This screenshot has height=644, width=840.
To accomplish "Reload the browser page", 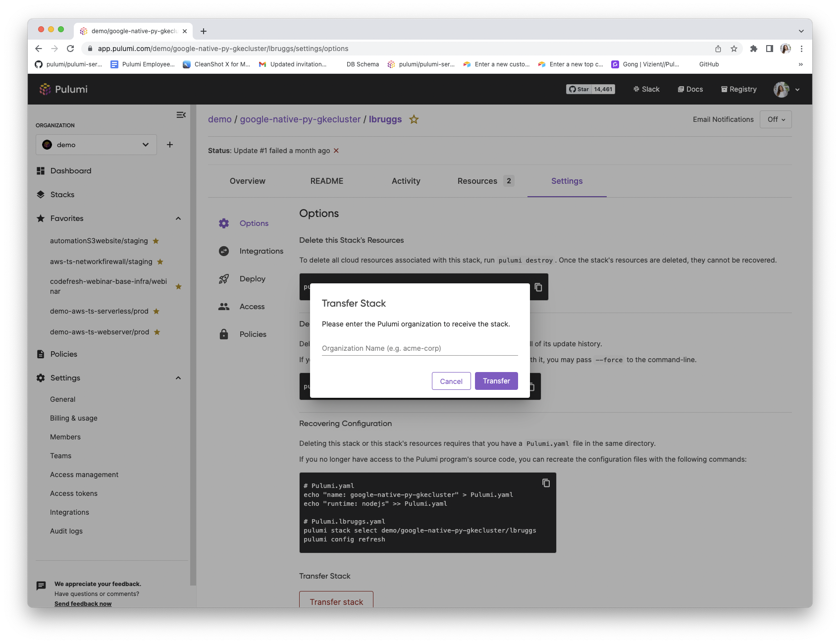I will (70, 49).
